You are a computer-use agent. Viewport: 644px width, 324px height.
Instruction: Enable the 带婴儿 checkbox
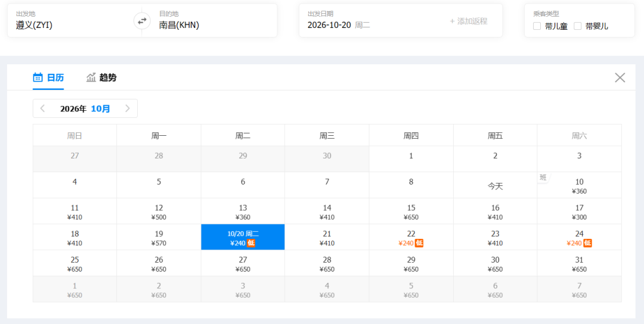point(577,26)
